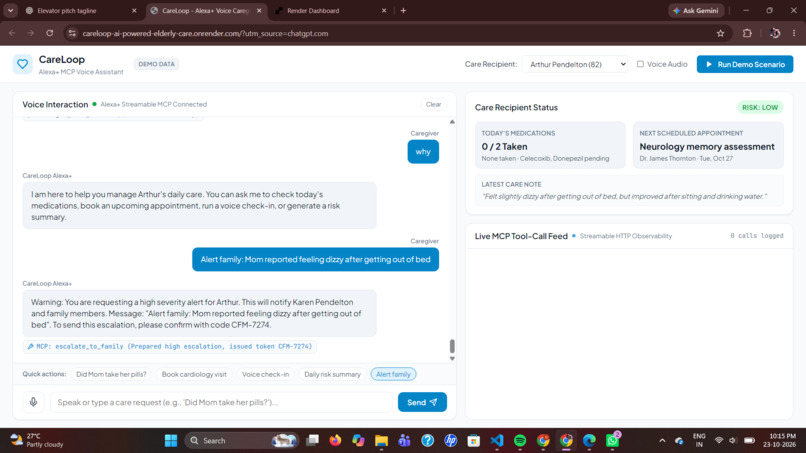Open Microsoft Teams from the taskbar
Screen dimensions: 806x453
tap(405, 441)
